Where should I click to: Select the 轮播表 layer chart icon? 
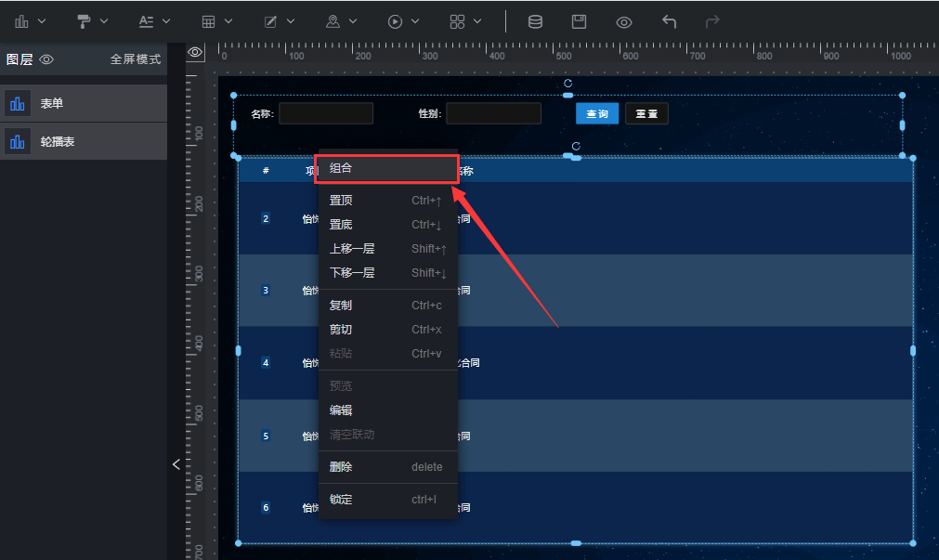(x=18, y=142)
